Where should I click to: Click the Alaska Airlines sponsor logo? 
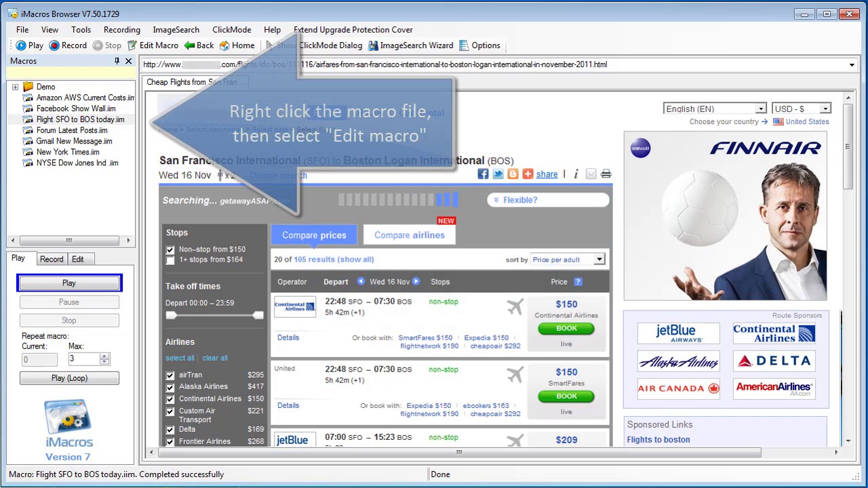678,361
